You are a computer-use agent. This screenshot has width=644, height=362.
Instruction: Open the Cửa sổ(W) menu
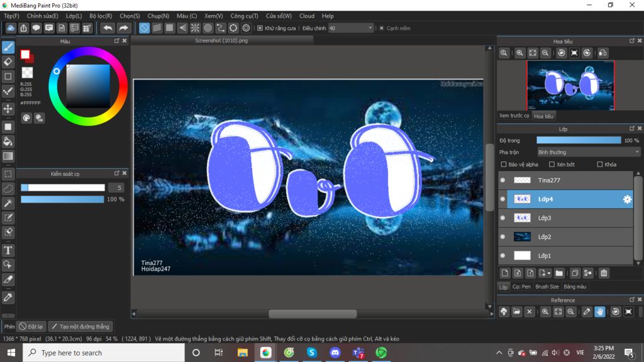pyautogui.click(x=279, y=16)
